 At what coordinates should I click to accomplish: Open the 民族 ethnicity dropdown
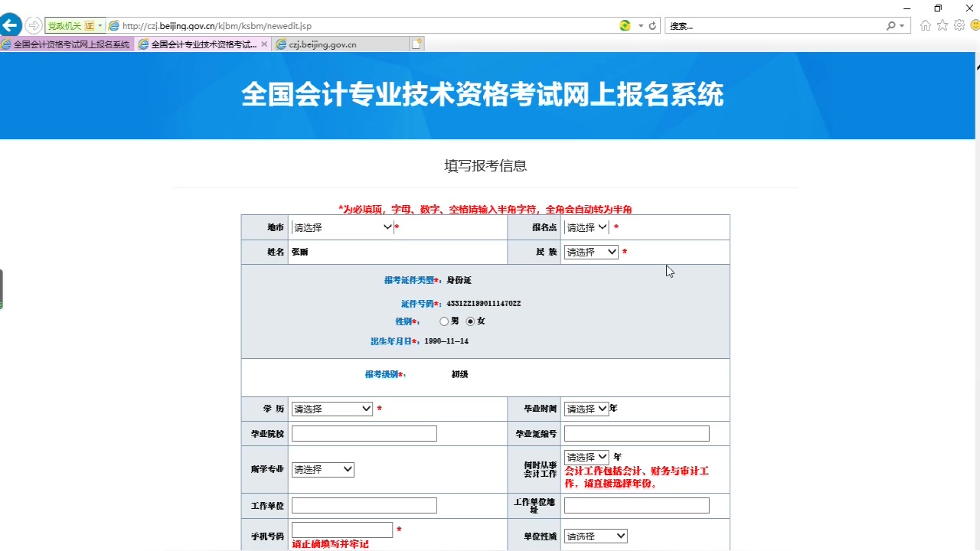click(591, 252)
